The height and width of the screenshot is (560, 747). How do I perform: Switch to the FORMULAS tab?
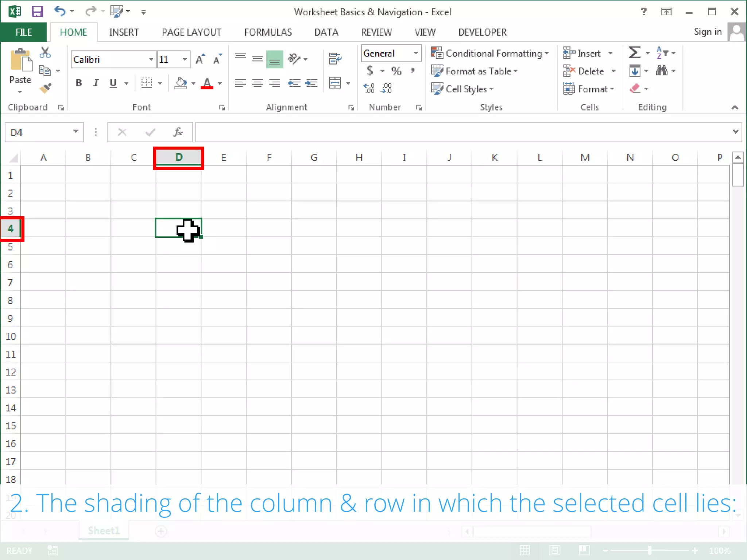(x=268, y=32)
